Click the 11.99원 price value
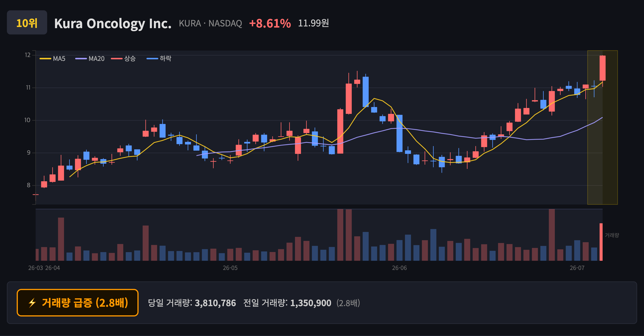This screenshot has width=644, height=336. point(313,23)
